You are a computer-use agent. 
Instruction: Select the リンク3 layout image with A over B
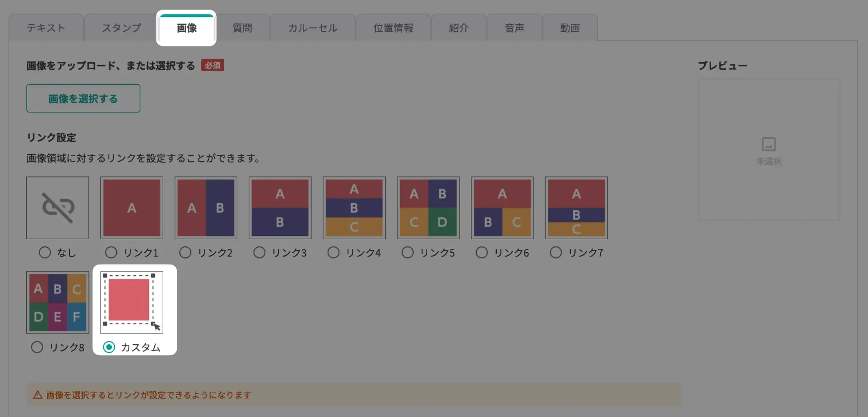point(280,208)
